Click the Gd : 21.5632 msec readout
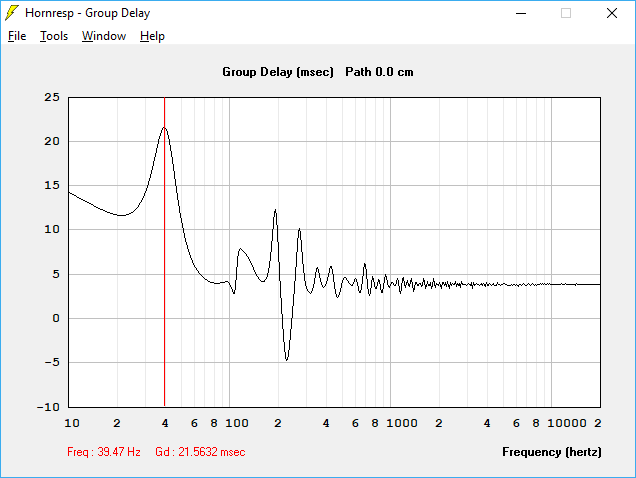The width and height of the screenshot is (636, 478). pos(200,452)
